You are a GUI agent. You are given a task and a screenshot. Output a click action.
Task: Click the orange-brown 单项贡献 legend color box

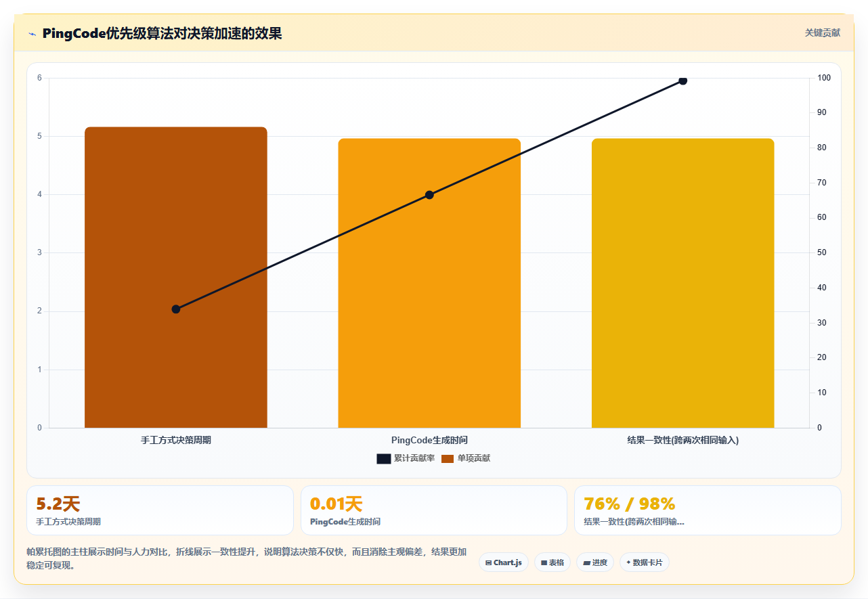pyautogui.click(x=448, y=459)
